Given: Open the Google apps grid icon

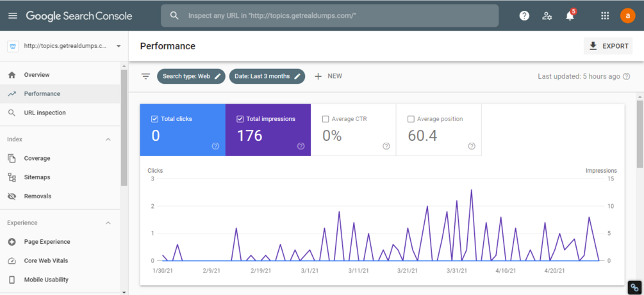Looking at the screenshot, I should 604,15.
